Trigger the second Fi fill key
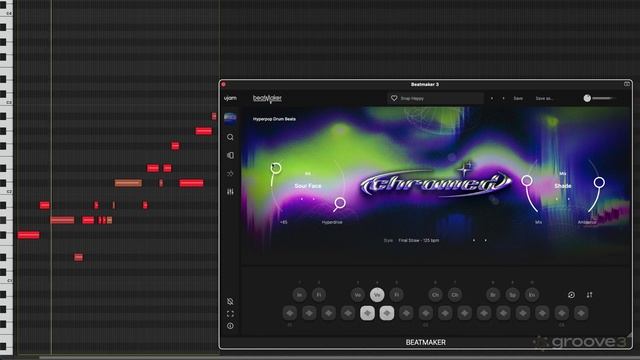Viewport: 640px width, 360px height. click(x=396, y=295)
